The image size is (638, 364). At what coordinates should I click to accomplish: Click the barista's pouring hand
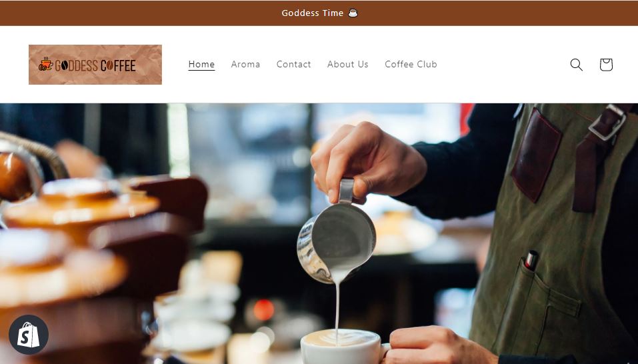[368, 163]
